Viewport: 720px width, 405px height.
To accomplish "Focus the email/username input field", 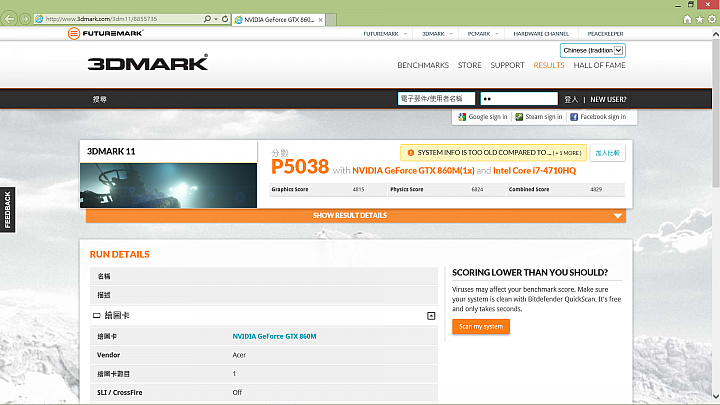I will point(436,99).
